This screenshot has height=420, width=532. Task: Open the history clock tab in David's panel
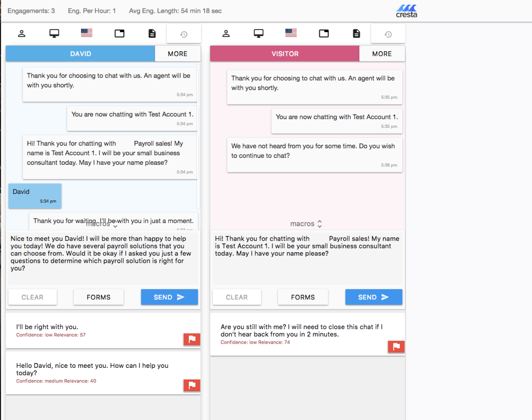tap(184, 34)
